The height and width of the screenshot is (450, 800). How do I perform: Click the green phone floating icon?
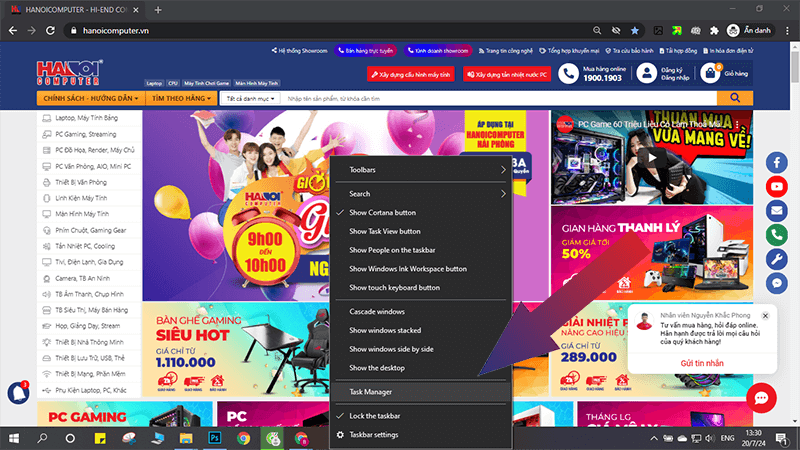tap(777, 235)
